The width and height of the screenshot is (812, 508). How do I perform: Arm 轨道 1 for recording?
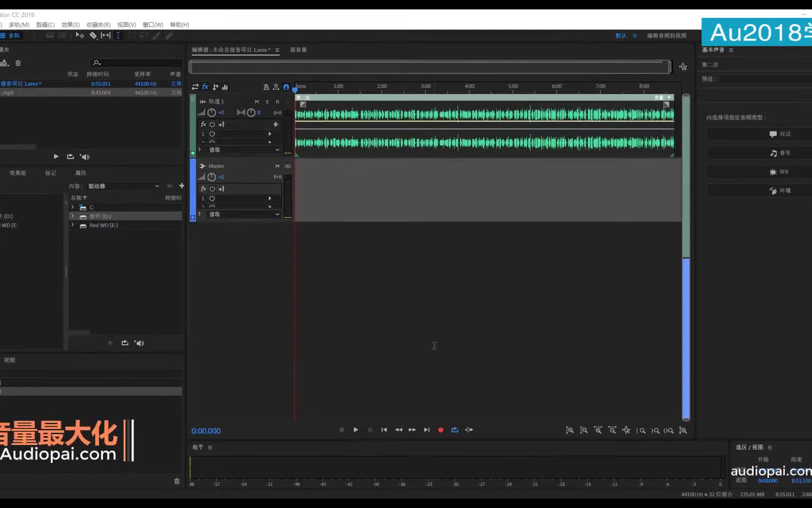click(277, 102)
